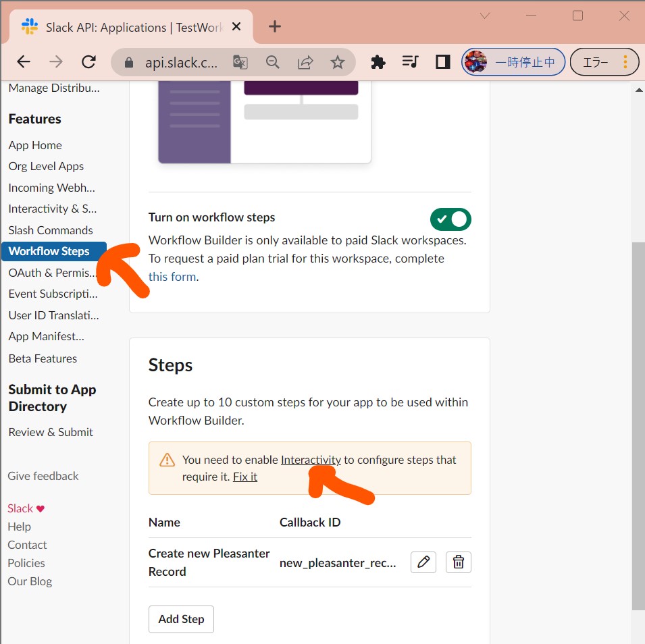
Task: Open OAuth & Permissions page
Action: pos(53,273)
